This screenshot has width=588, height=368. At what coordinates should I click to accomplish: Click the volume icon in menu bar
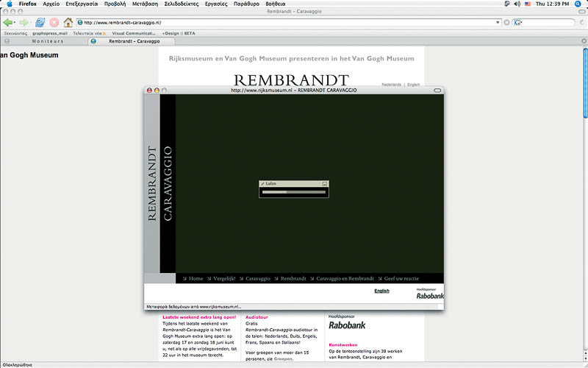pyautogui.click(x=517, y=4)
